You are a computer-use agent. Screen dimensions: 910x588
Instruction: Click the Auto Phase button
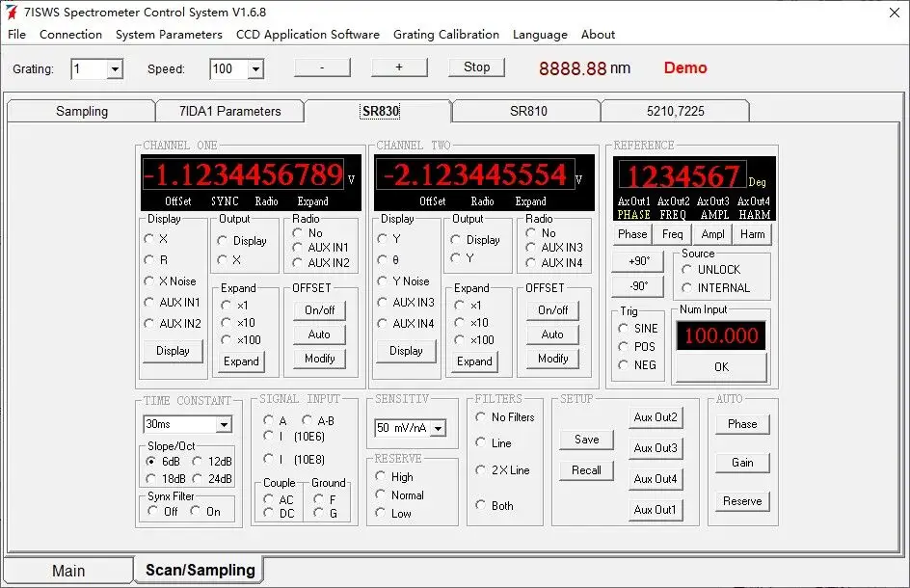pos(742,424)
